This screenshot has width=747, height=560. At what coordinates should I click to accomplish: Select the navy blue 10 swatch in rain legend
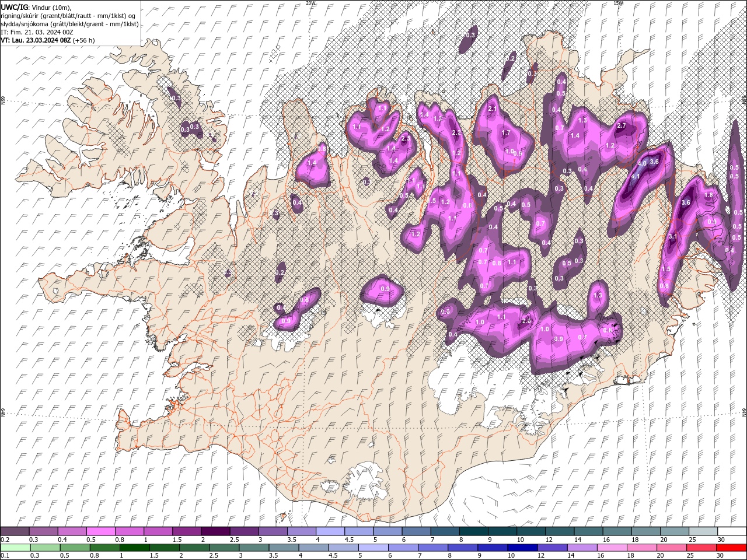click(522, 548)
